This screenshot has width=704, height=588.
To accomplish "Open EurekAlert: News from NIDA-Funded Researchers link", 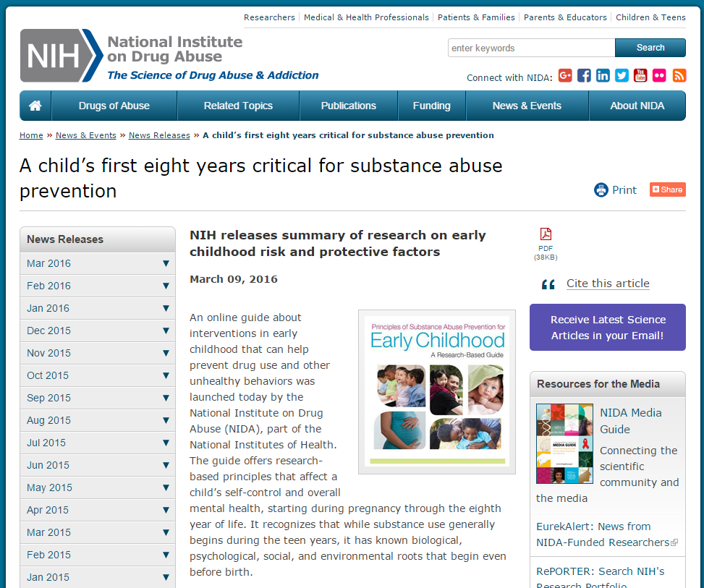I will (x=603, y=534).
